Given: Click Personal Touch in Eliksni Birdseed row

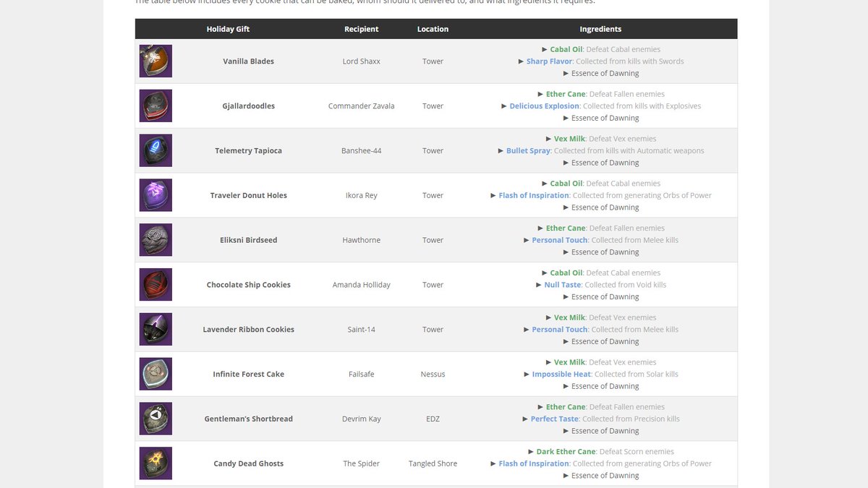Looking at the screenshot, I should point(560,240).
